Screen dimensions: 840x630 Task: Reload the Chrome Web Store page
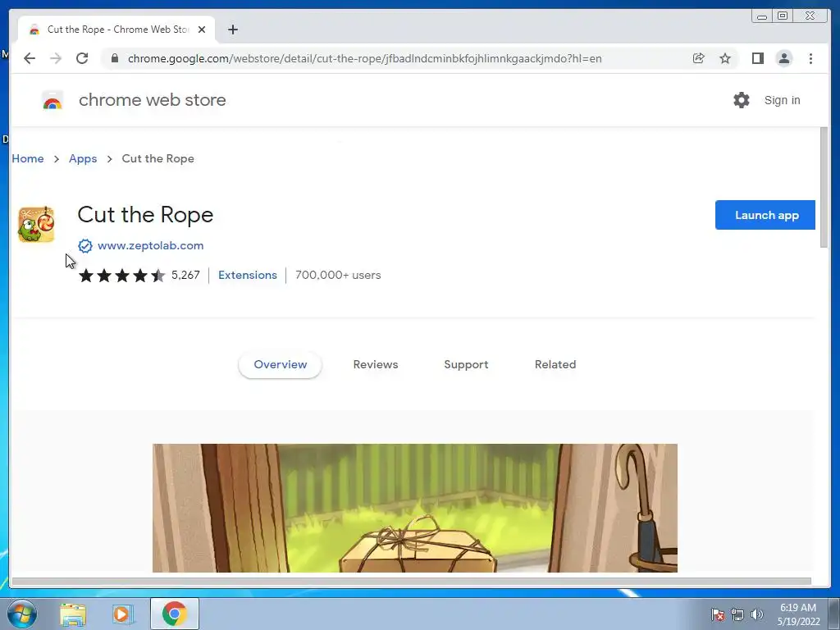click(x=82, y=58)
